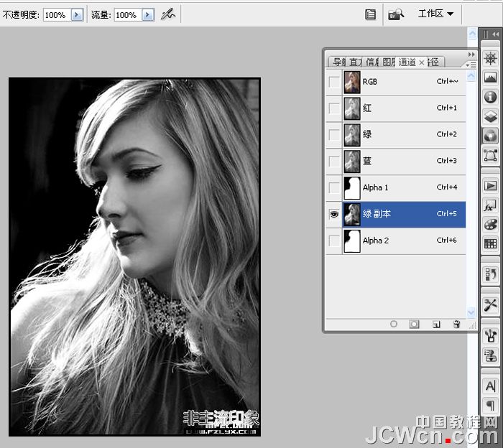Click Ctrl+6 shortcut in Alpha 2 row
Viewport: 503px width, 448px height.
446,240
